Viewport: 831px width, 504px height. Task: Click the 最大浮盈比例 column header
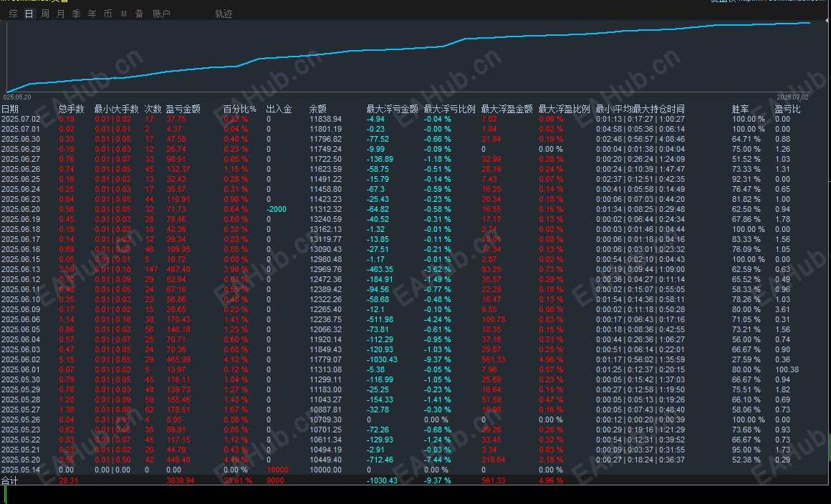564,109
